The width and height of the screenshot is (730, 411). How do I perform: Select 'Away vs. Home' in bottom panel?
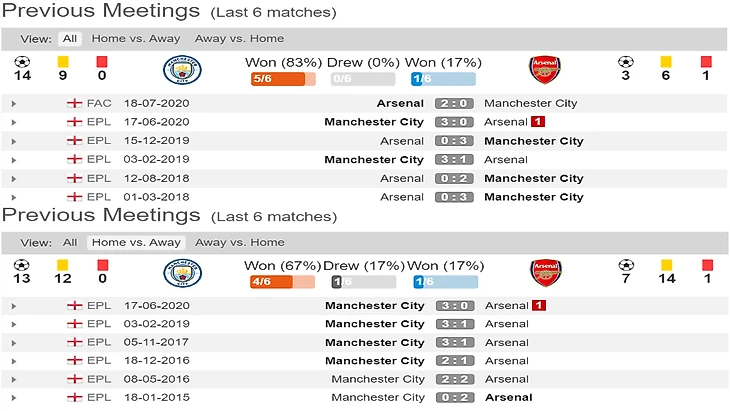point(239,243)
